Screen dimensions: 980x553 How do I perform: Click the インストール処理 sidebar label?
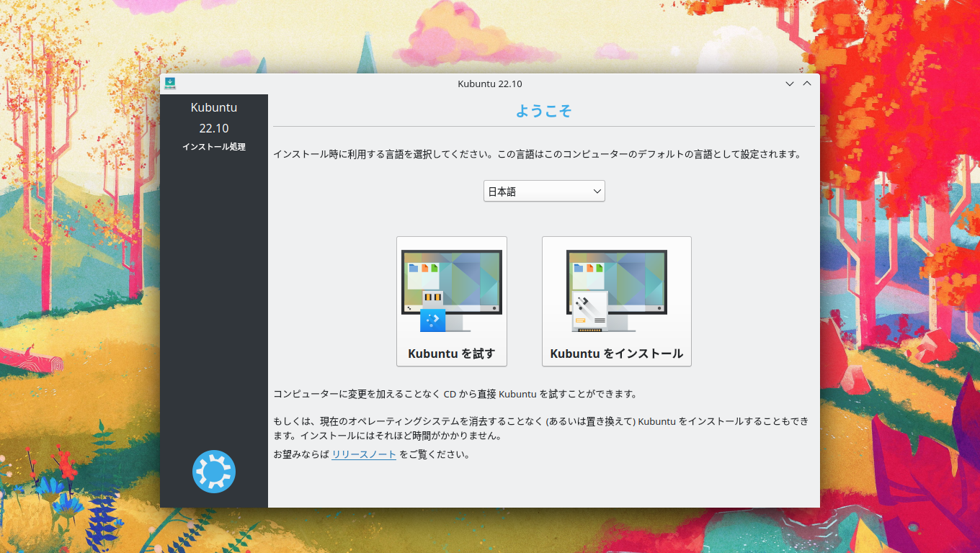coord(214,147)
